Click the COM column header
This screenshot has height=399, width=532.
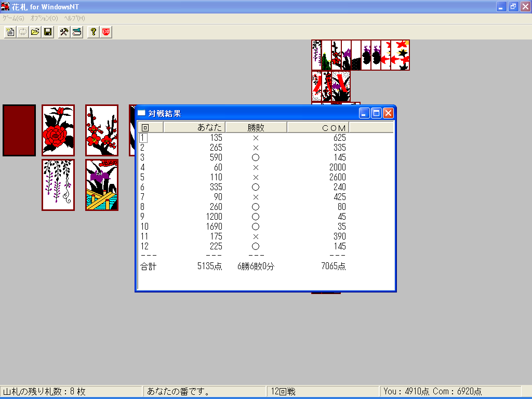click(318, 127)
